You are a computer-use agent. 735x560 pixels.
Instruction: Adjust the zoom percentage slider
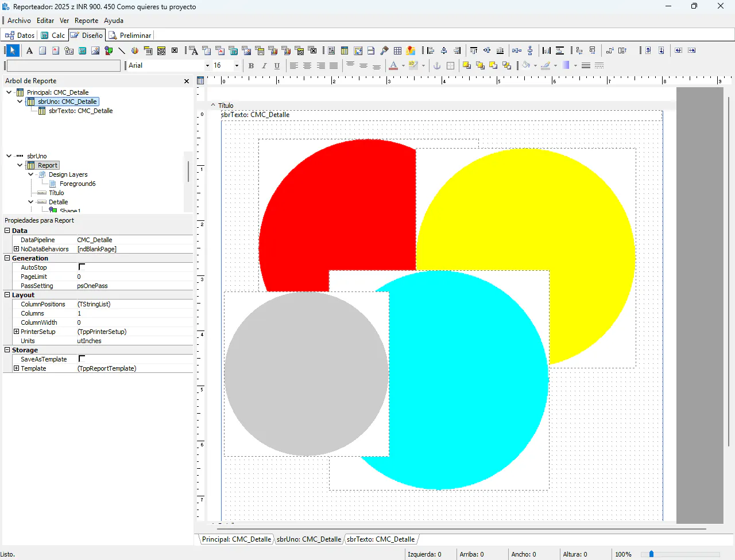(651, 554)
